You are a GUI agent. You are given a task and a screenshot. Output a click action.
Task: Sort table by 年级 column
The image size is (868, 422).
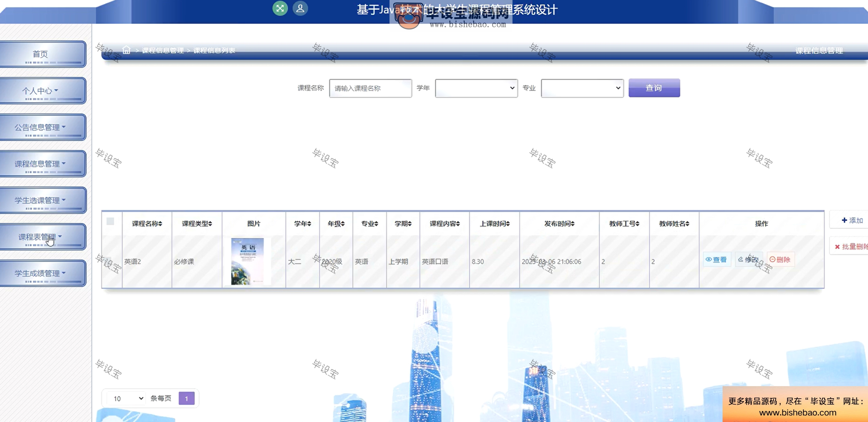[336, 224]
